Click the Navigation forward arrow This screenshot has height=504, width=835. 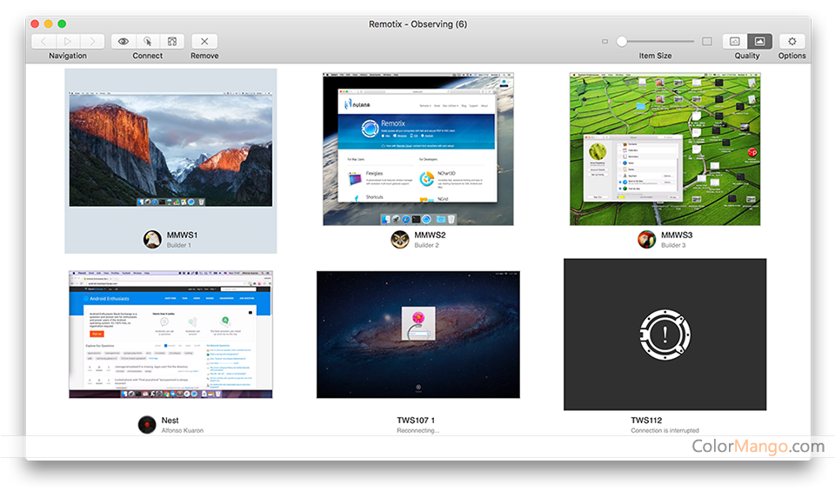point(92,41)
